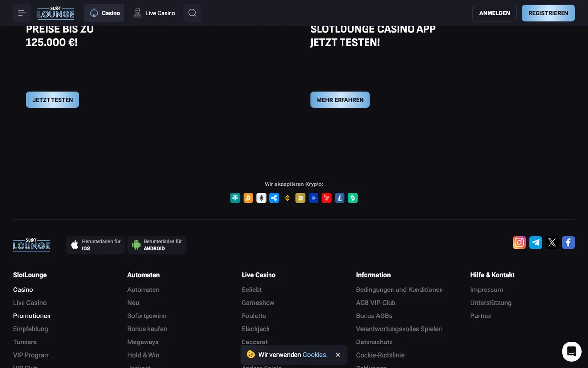Open the Bonus AGBs link
This screenshot has width=588, height=368.
pyautogui.click(x=374, y=316)
